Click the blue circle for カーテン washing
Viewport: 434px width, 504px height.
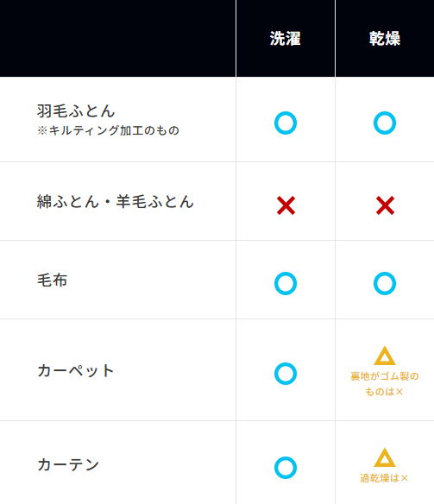286,468
